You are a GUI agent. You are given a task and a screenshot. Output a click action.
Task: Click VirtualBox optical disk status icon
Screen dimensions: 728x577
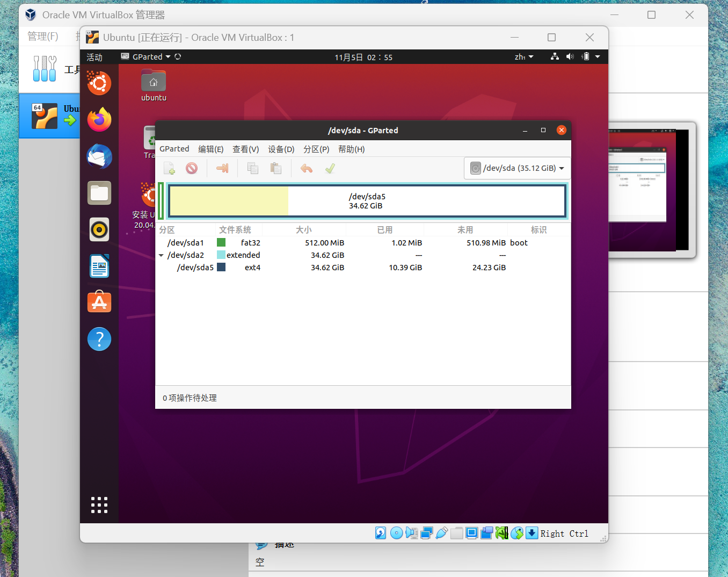[396, 533]
